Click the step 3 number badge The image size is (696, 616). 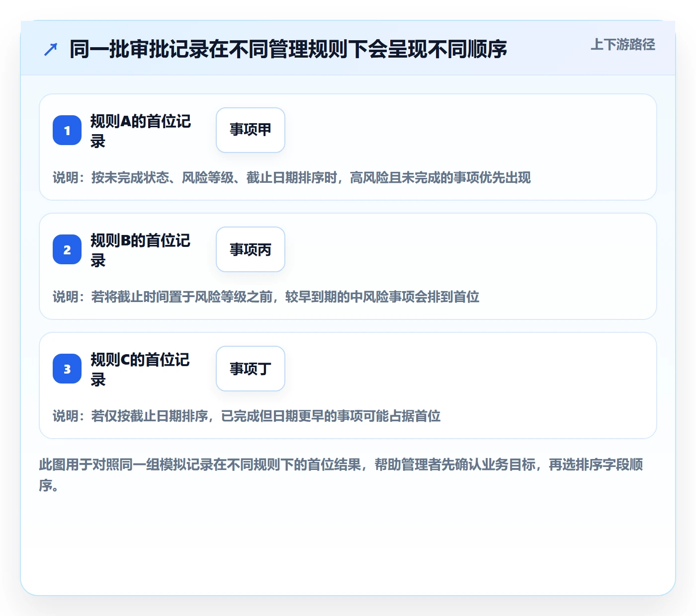point(67,369)
